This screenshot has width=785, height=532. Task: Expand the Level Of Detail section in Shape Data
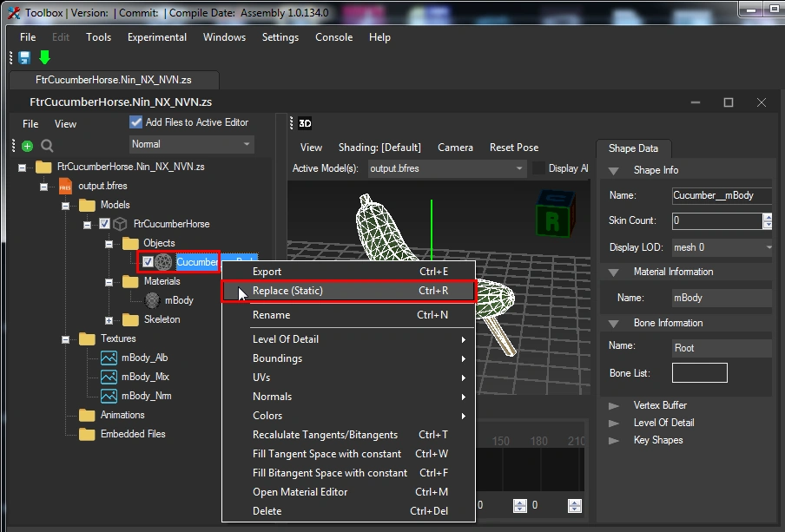point(613,424)
